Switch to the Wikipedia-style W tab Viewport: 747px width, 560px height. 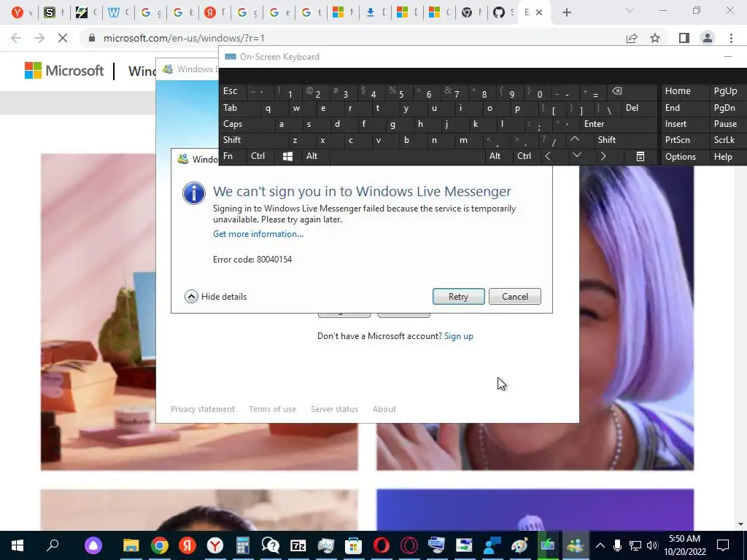(x=118, y=12)
